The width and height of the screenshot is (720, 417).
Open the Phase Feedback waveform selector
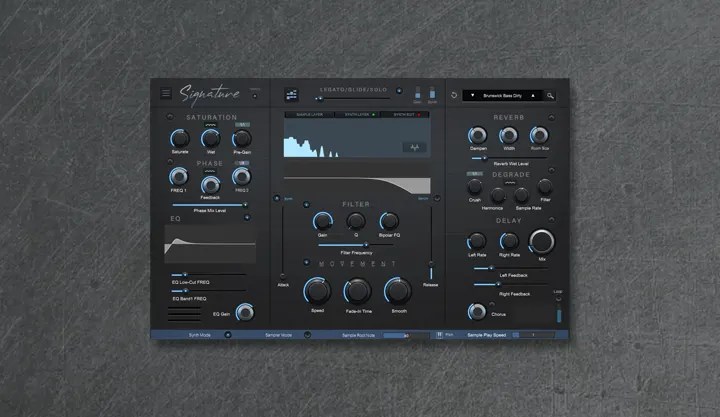pyautogui.click(x=210, y=171)
